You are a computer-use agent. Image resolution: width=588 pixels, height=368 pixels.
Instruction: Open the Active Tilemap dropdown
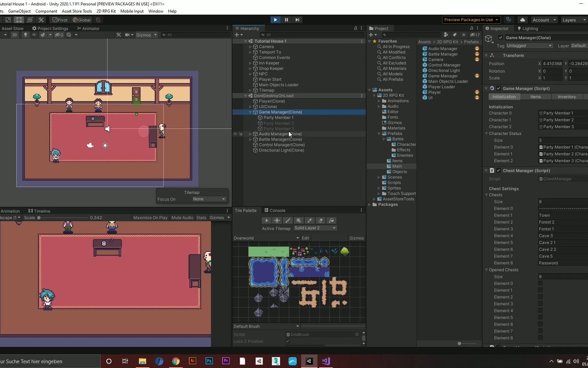click(315, 228)
